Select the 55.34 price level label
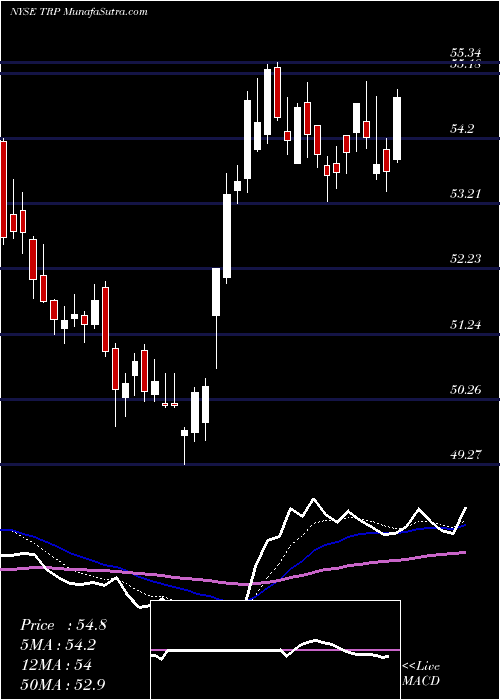Screen dimensions: 500x700 point(465,54)
